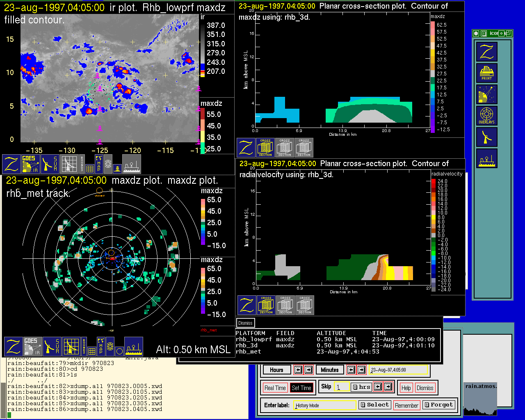The width and height of the screenshot is (525, 420).
Task: Open the Select label menu
Action: coord(374,405)
